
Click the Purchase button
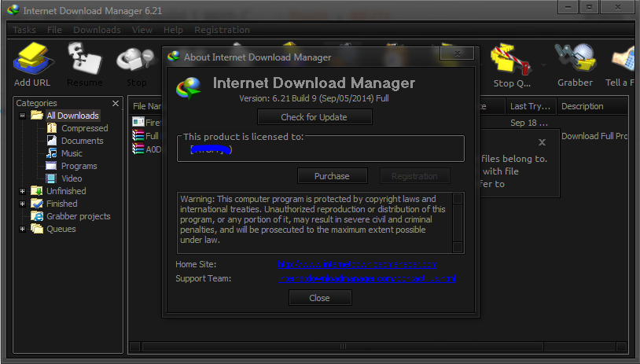click(333, 176)
